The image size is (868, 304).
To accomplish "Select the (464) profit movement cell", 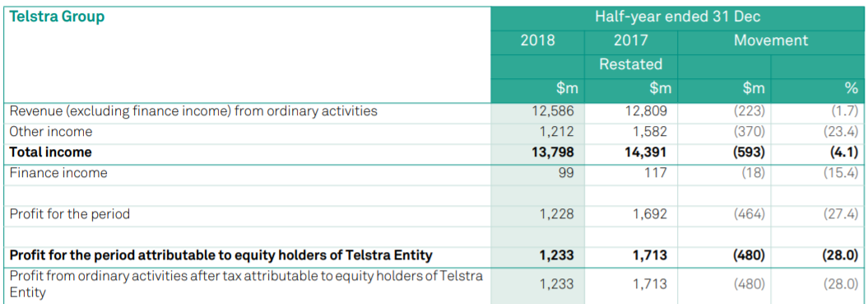I will [748, 213].
